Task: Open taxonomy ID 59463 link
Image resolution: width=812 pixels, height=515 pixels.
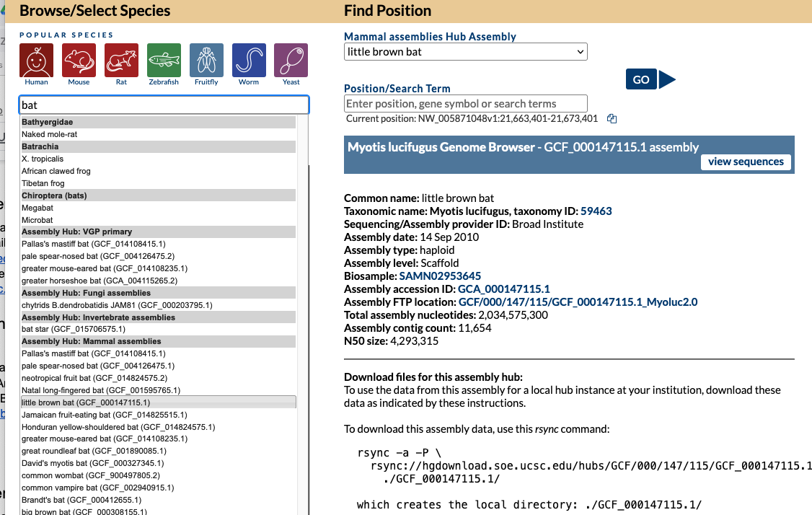Action: click(x=596, y=211)
